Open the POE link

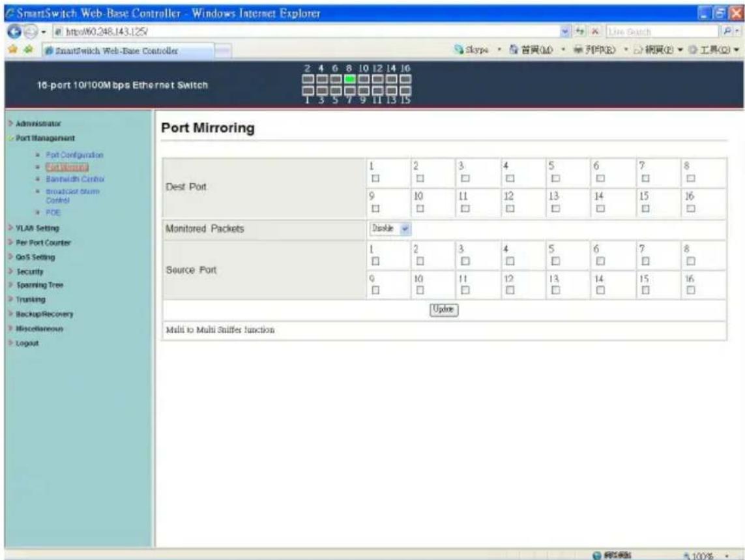click(53, 213)
